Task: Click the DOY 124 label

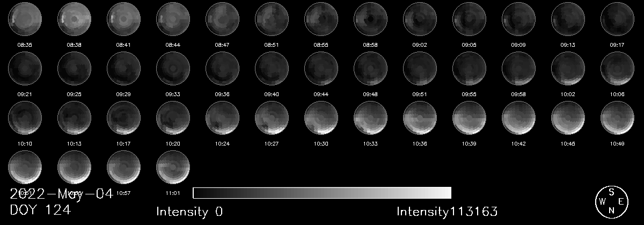Action: click(x=40, y=210)
